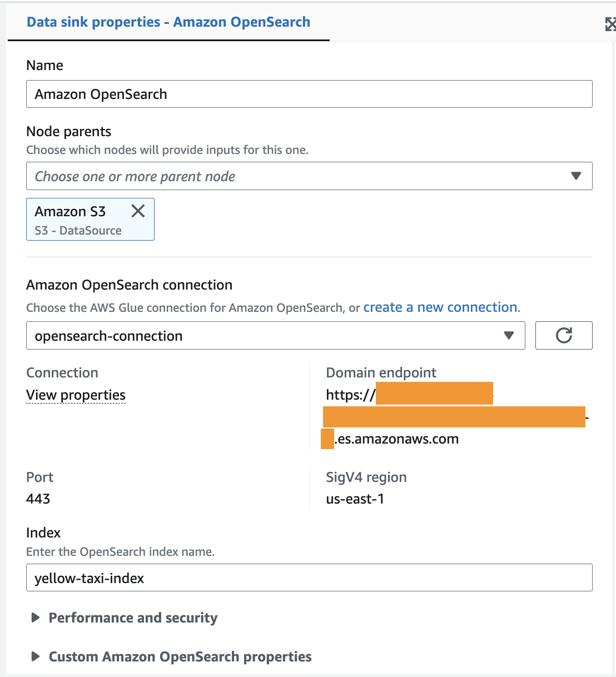Refresh the OpenSearch connection list
616x677 pixels.
[564, 335]
